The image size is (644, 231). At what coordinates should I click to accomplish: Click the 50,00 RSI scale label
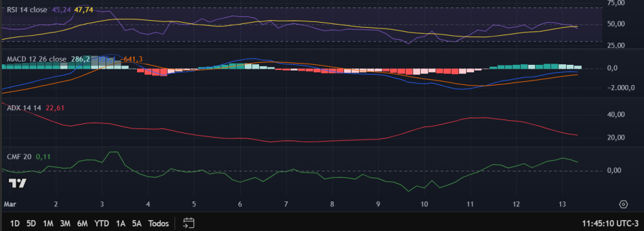point(616,24)
